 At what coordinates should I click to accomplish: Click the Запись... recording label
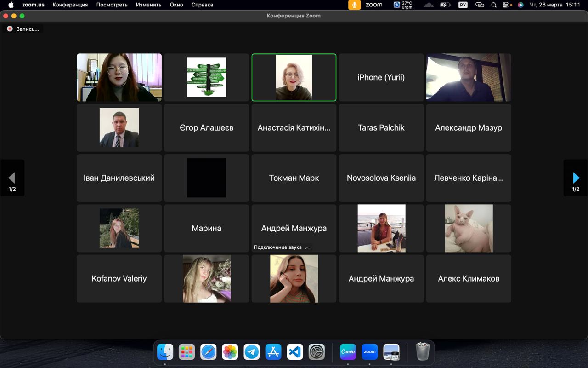pyautogui.click(x=28, y=29)
